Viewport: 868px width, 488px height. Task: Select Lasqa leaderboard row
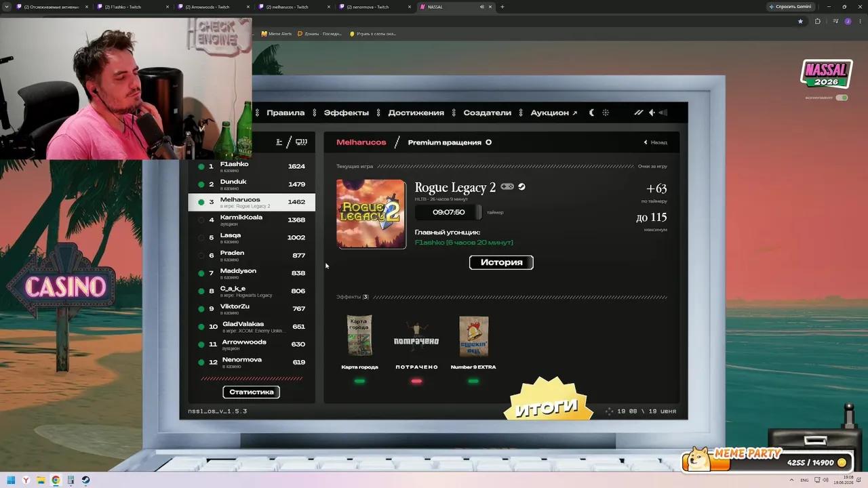252,238
